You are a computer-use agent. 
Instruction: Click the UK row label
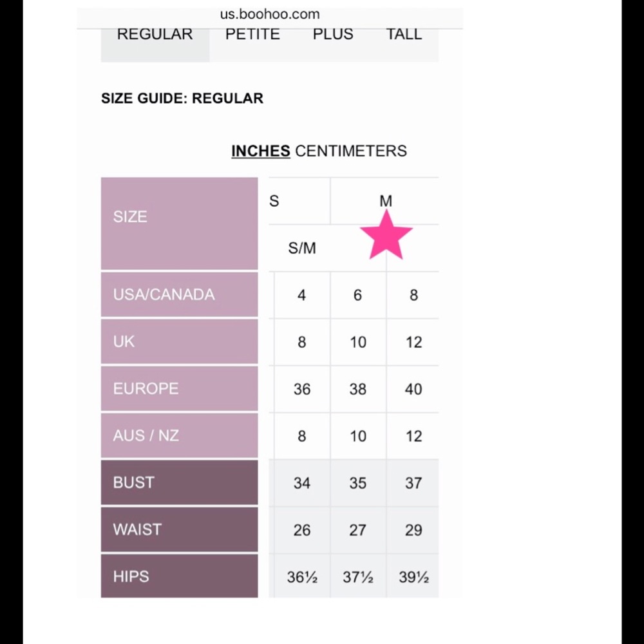pyautogui.click(x=180, y=341)
